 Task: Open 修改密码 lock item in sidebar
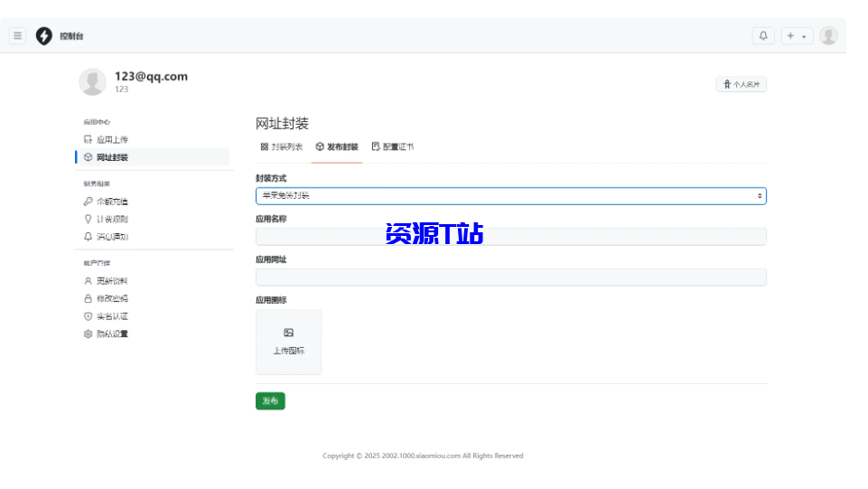tap(154, 298)
